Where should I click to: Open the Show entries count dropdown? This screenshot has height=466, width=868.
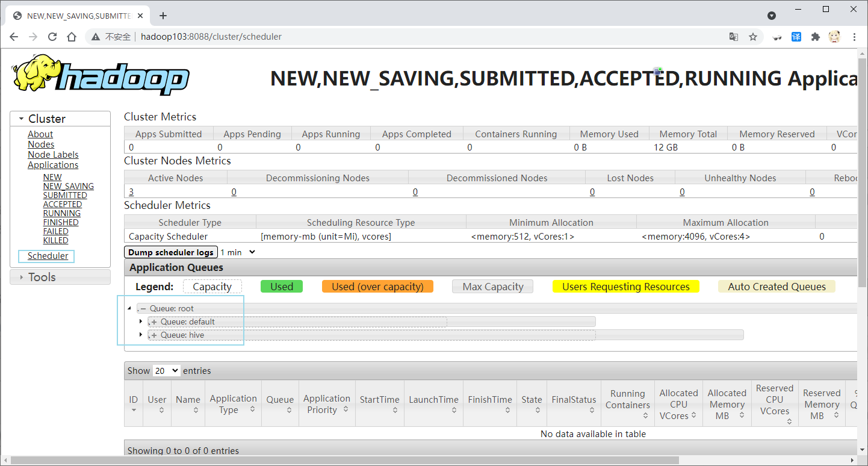(x=166, y=371)
